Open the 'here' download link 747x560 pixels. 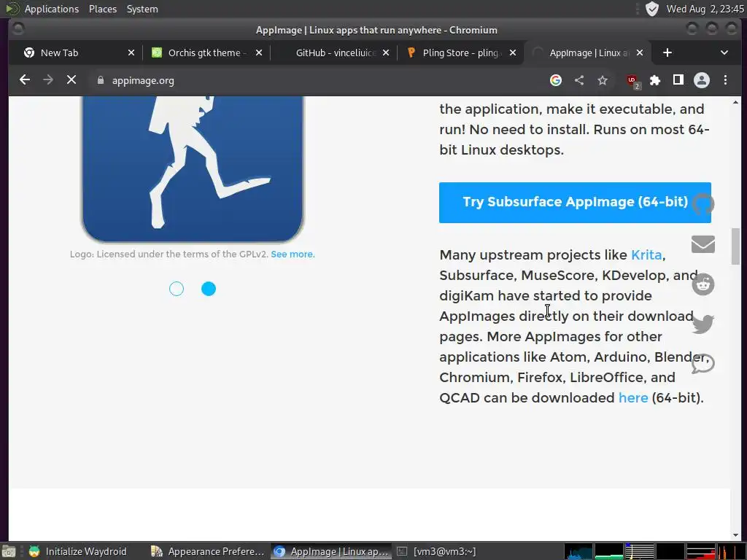coord(633,398)
